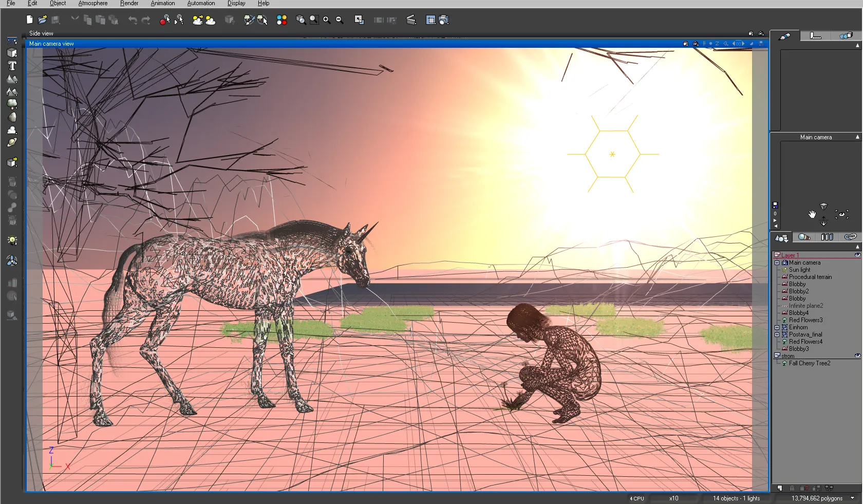
Task: Click the zoom in magnifier button
Action: [x=326, y=20]
